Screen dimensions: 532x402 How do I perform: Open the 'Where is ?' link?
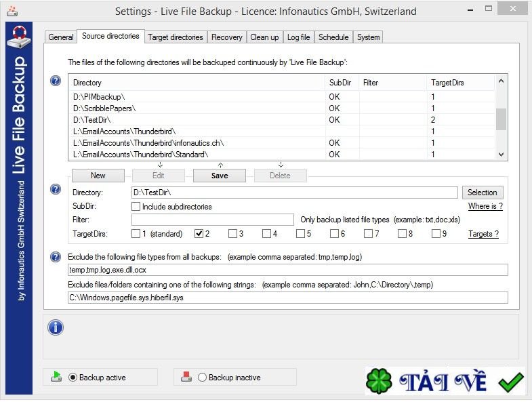[485, 206]
